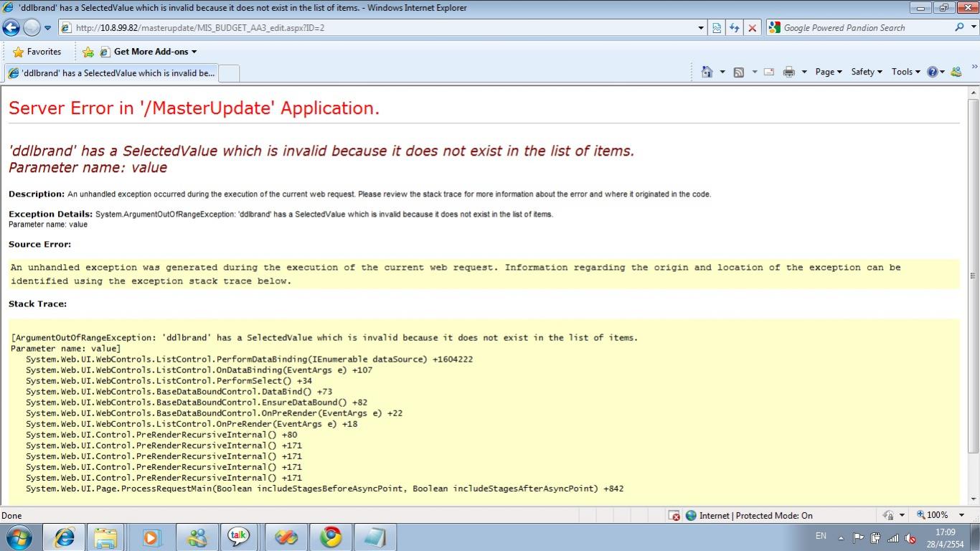Open Windows Media Player taskbar icon
The image size is (980, 551).
151,537
